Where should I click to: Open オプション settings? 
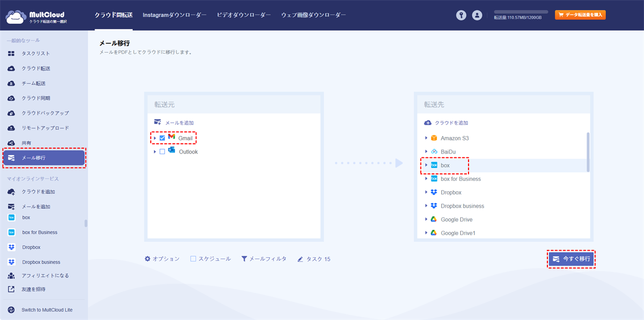tap(162, 259)
